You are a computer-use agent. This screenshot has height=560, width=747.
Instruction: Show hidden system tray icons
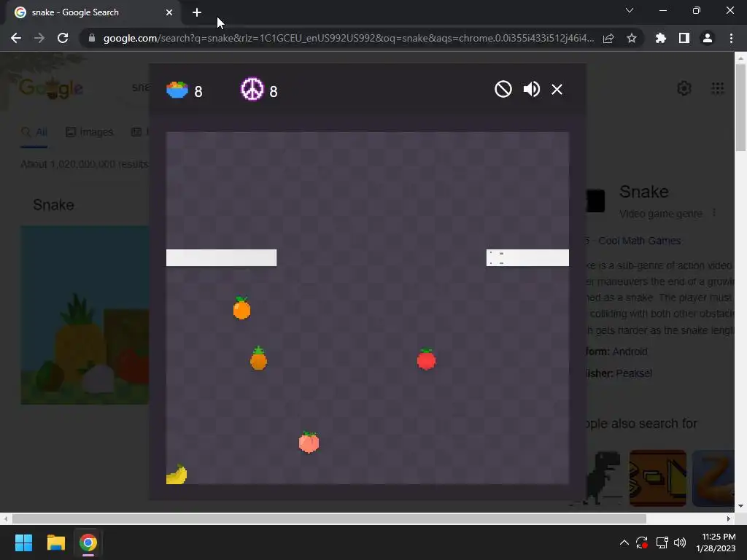pyautogui.click(x=624, y=542)
